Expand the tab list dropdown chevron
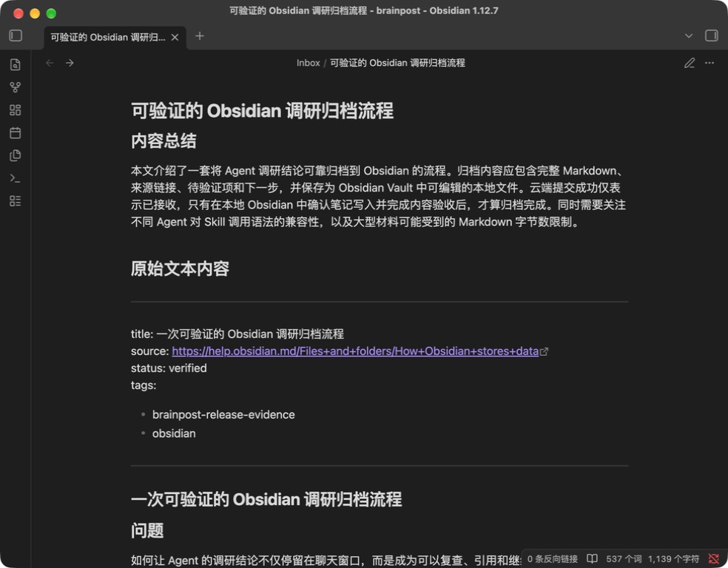The height and width of the screenshot is (568, 728). (689, 35)
